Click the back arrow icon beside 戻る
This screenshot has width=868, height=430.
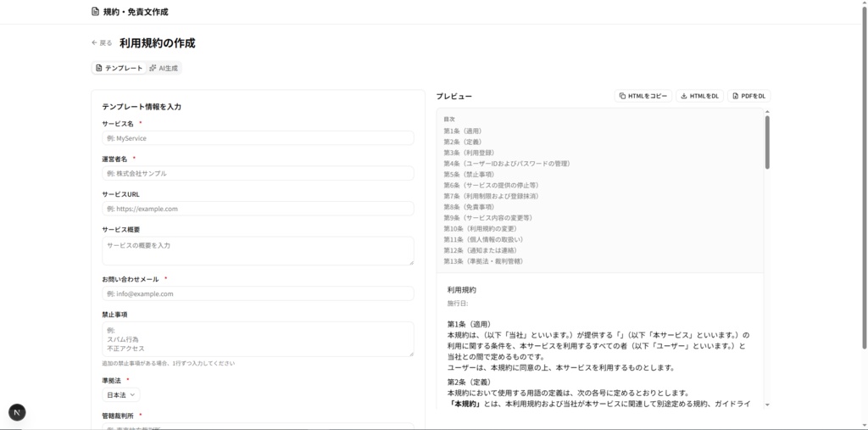pyautogui.click(x=94, y=42)
